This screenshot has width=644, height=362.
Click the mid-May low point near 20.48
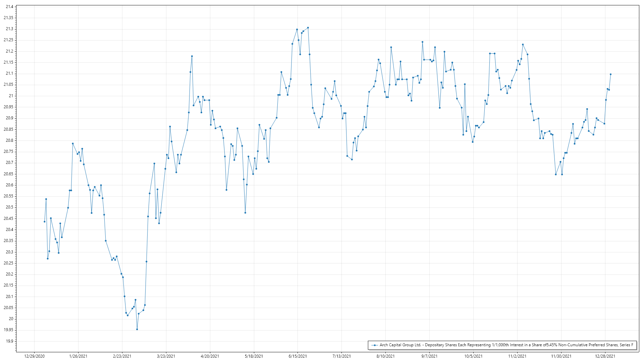(x=245, y=213)
